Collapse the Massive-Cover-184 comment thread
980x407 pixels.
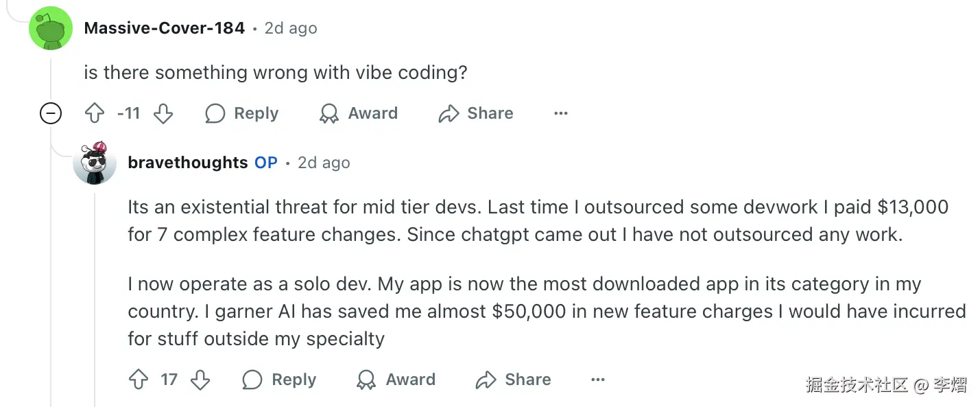[x=51, y=113]
